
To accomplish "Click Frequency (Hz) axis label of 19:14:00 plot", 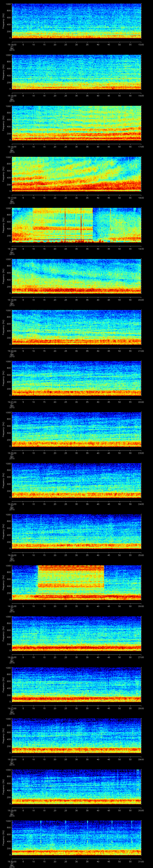I will (3, 21).
